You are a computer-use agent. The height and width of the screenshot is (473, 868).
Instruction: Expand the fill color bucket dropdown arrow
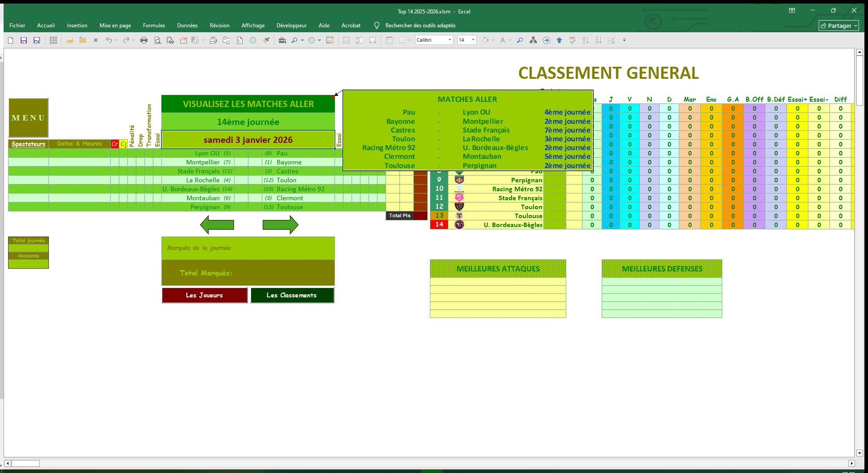[x=492, y=40]
